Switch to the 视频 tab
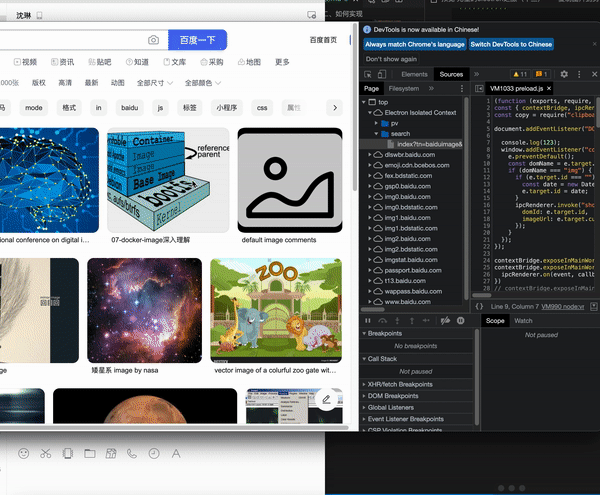This screenshot has height=495, width=600. pos(25,62)
